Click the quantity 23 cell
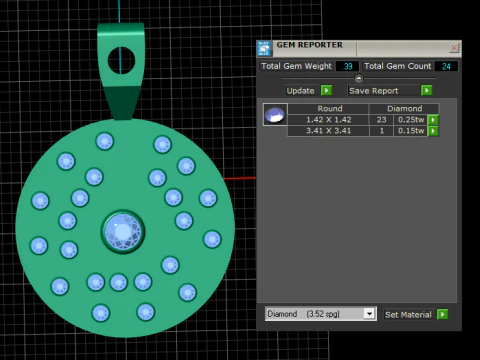 (381, 120)
